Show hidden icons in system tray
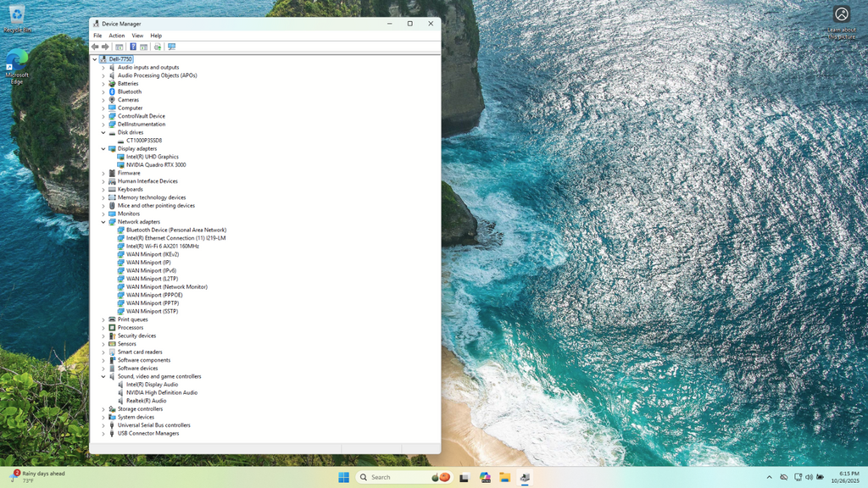 [x=769, y=478]
